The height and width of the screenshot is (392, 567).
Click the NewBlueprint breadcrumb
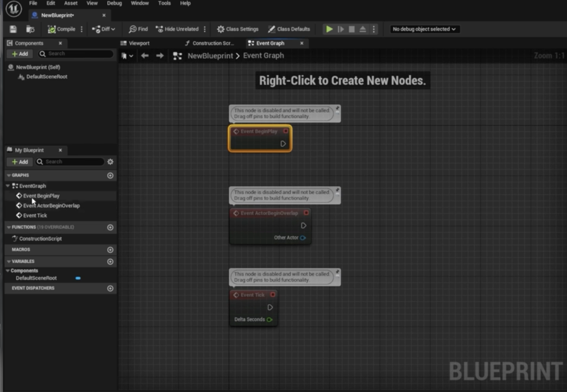tap(210, 56)
